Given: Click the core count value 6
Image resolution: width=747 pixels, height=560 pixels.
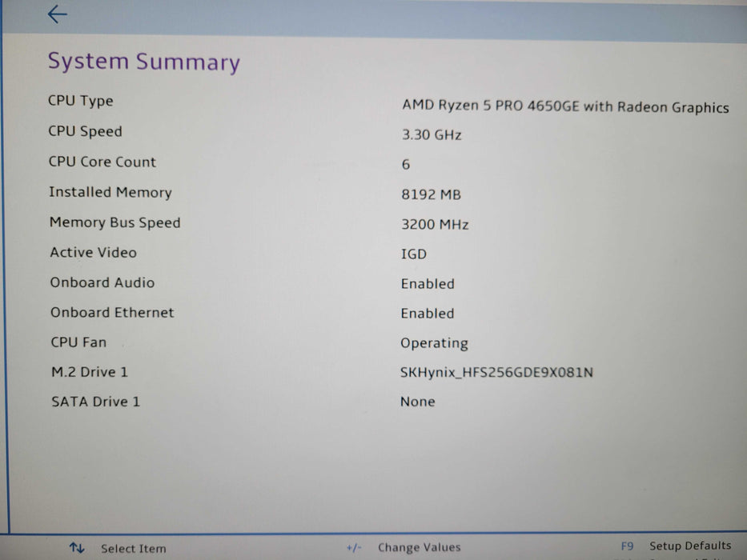Looking at the screenshot, I should click(x=406, y=165).
